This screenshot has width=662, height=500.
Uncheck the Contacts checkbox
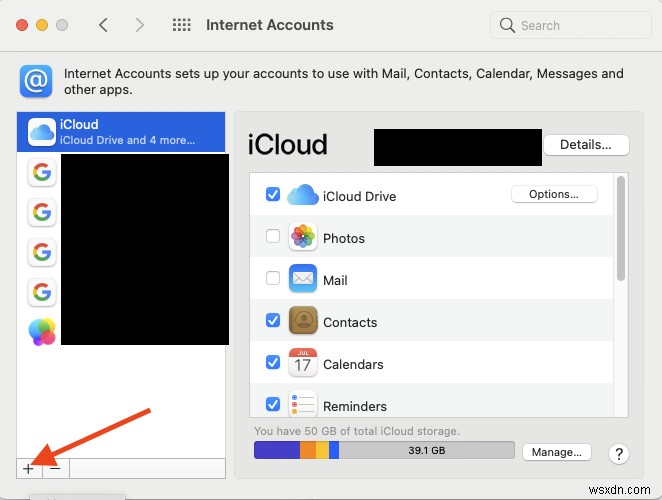pos(273,320)
